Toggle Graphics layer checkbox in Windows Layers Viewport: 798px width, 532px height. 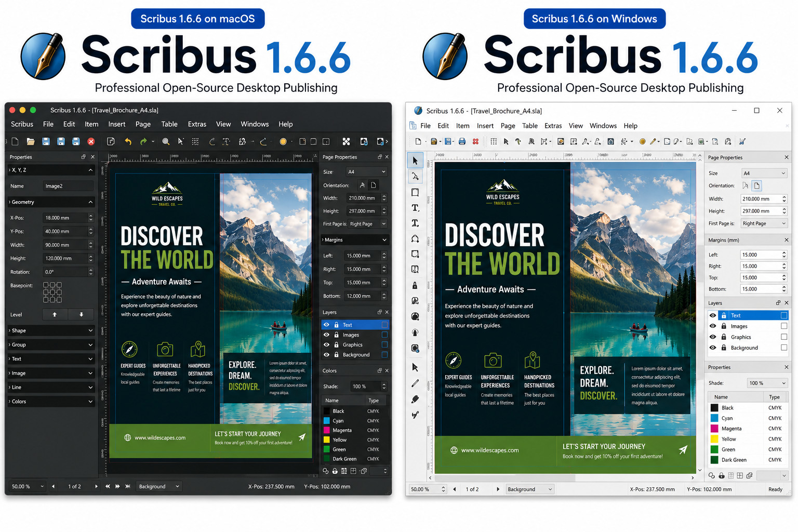(x=784, y=337)
